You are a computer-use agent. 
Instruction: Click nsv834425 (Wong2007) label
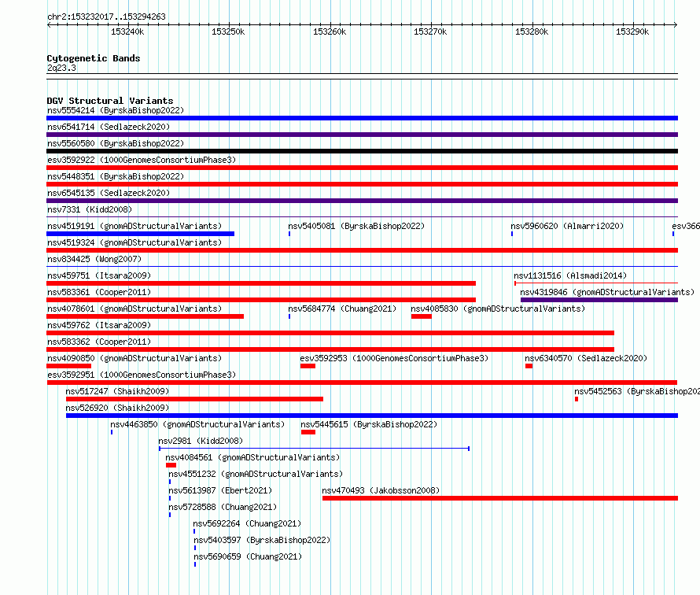point(94,259)
